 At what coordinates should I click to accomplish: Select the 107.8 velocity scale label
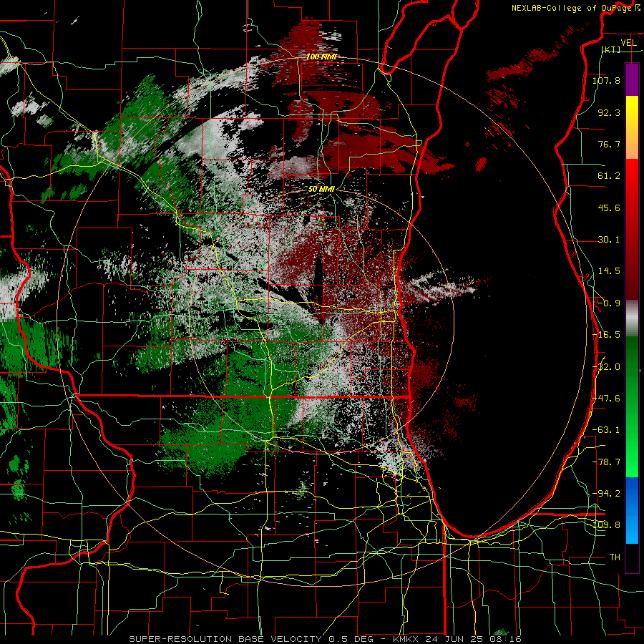606,80
